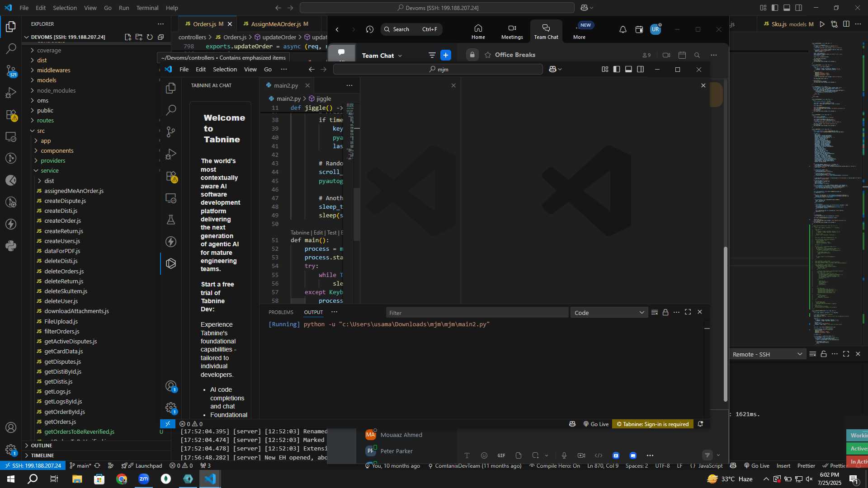Viewport: 868px width, 488px height.
Task: Open Manage gear in mjm window sidebar
Action: coord(171,408)
